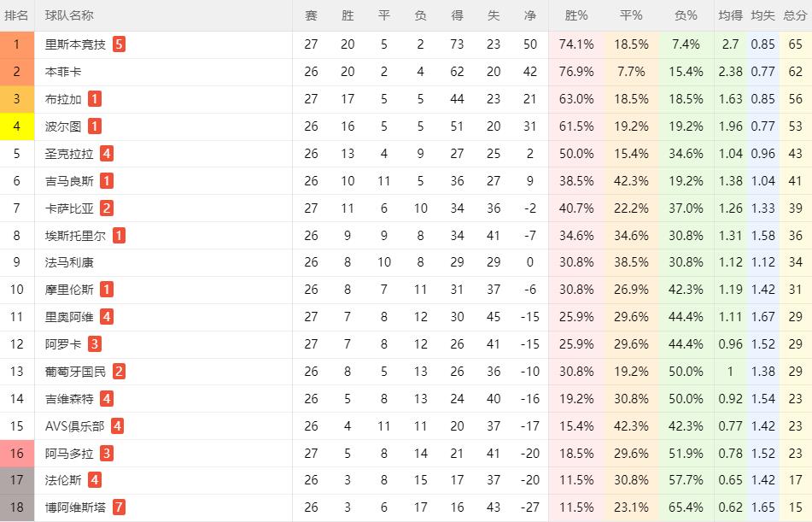Click the red badge 5 beside 里斯本竞技
Viewport: 812px width, 522px height.
(x=119, y=44)
